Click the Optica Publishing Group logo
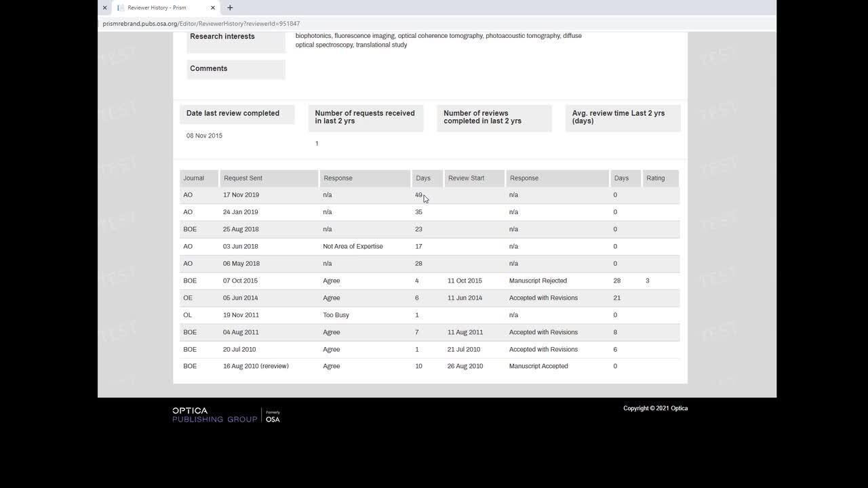The height and width of the screenshot is (488, 868). [214, 415]
